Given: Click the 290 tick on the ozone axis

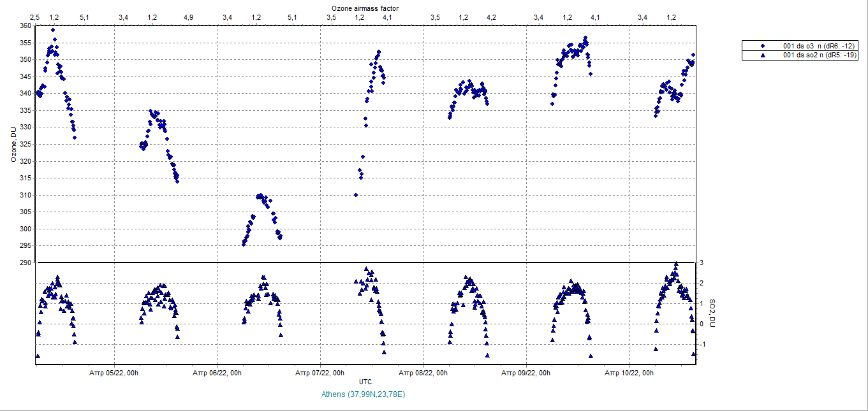Looking at the screenshot, I should (26, 263).
